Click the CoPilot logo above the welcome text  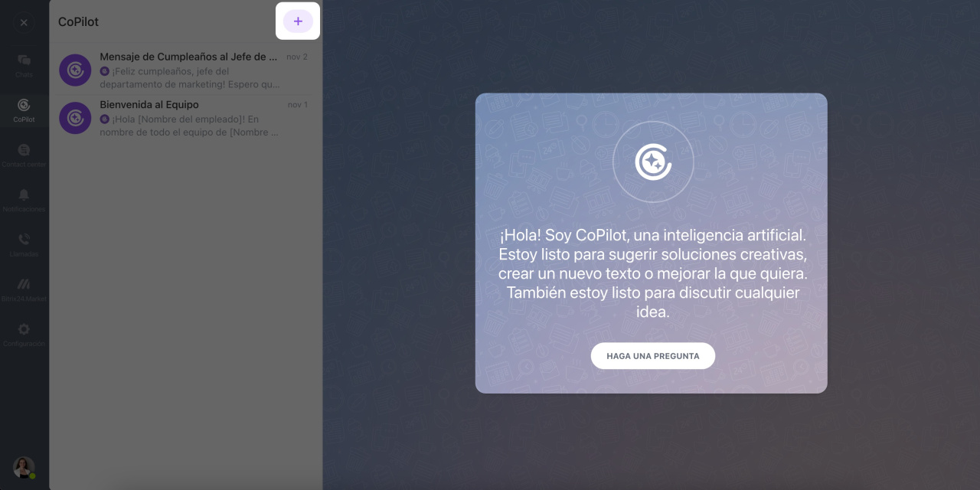click(x=652, y=162)
